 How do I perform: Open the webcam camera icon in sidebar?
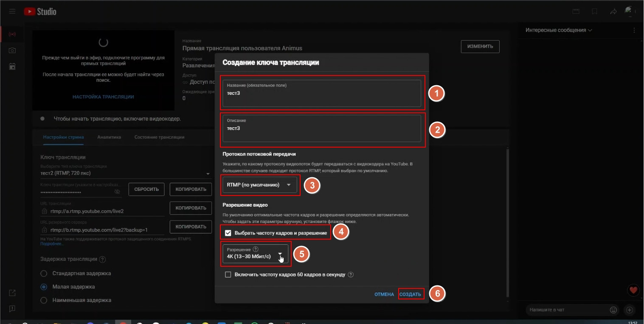(x=12, y=50)
